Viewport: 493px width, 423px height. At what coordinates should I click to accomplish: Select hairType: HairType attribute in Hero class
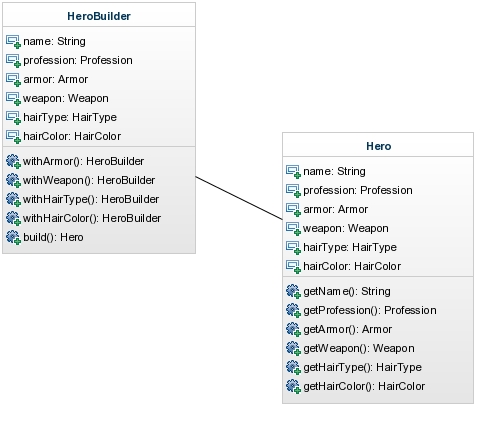pyautogui.click(x=350, y=247)
